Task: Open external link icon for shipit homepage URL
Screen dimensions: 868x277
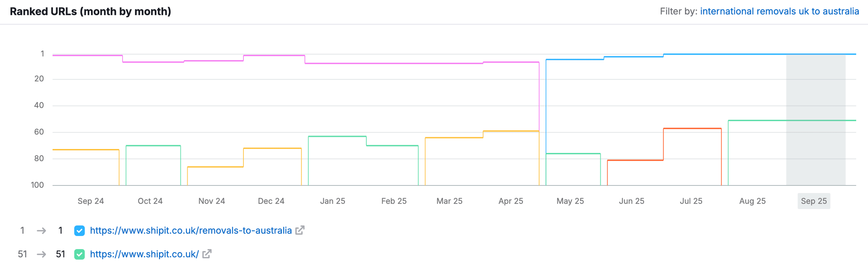Action: click(207, 254)
